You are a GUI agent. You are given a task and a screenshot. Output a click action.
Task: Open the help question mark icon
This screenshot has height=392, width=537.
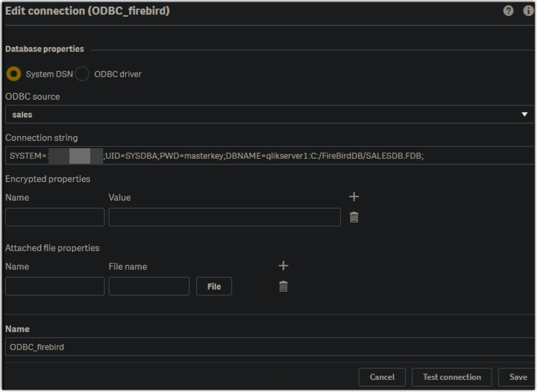pos(508,12)
